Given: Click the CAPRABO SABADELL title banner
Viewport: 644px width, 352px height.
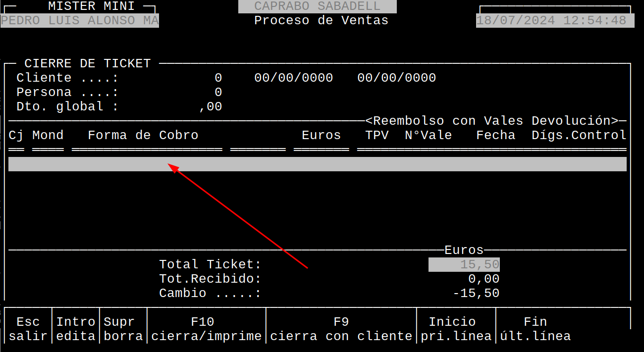Looking at the screenshot, I should pyautogui.click(x=317, y=6).
